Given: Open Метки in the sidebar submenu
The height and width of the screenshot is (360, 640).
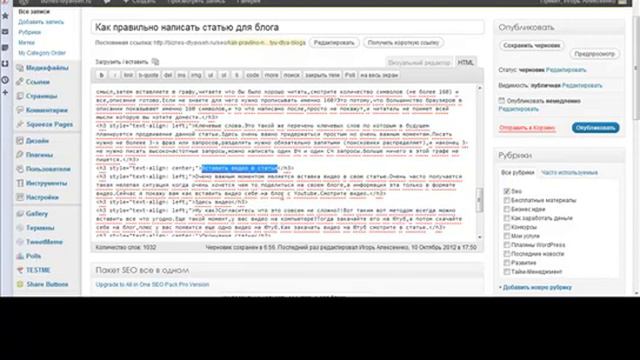Looking at the screenshot, I should 27,42.
